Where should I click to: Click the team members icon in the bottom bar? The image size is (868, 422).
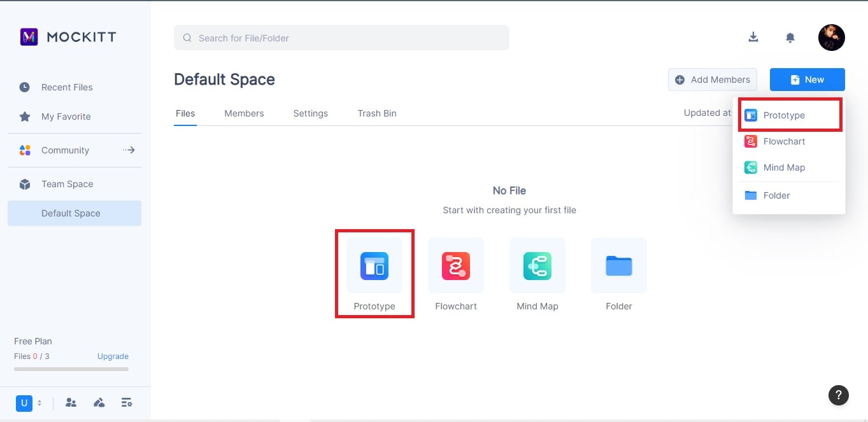tap(71, 403)
